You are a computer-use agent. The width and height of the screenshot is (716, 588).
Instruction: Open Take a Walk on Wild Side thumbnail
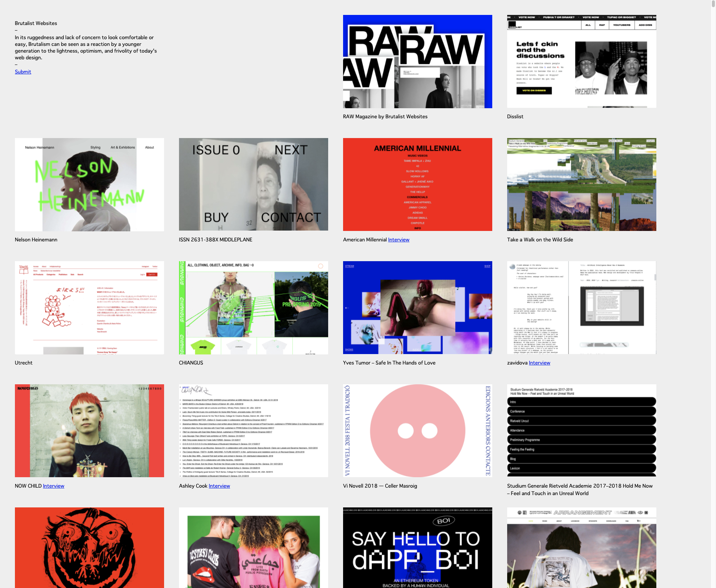(581, 185)
